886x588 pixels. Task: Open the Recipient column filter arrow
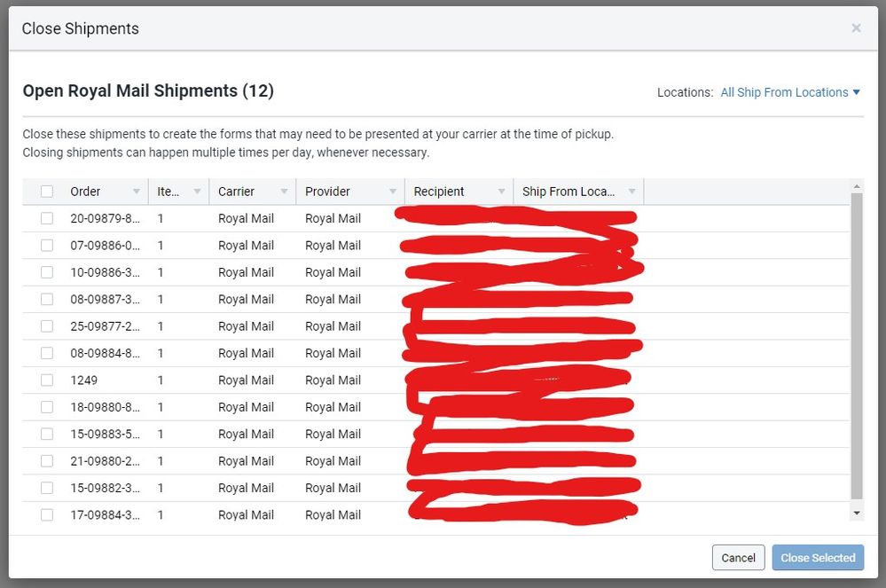501,192
